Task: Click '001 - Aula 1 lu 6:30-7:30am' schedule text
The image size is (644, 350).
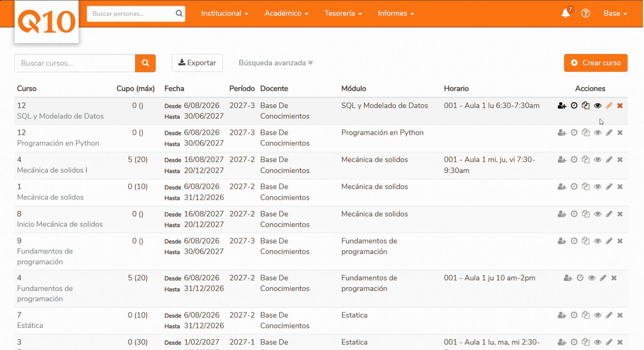Action: (x=492, y=106)
